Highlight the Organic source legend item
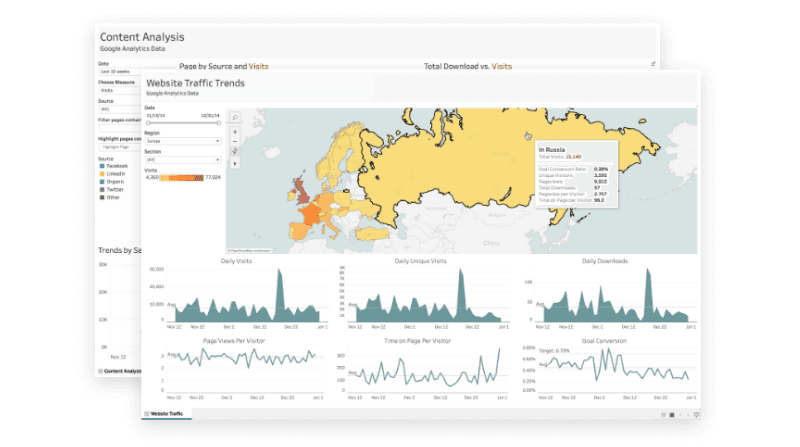 (x=101, y=182)
